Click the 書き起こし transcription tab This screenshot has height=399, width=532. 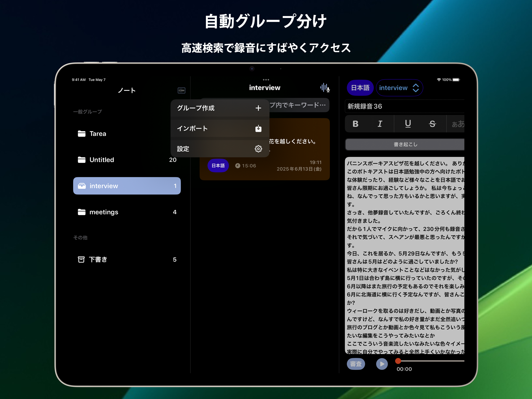click(405, 144)
